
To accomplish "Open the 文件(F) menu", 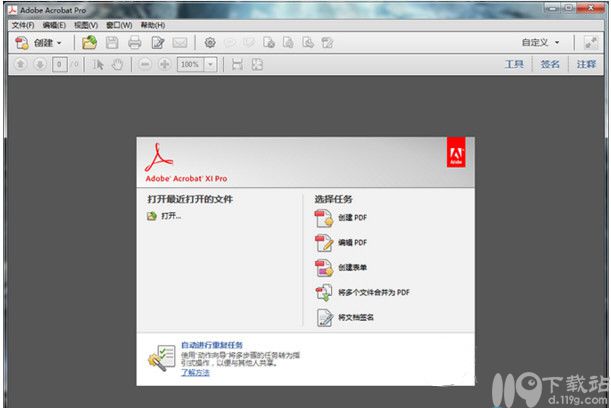I will point(23,25).
